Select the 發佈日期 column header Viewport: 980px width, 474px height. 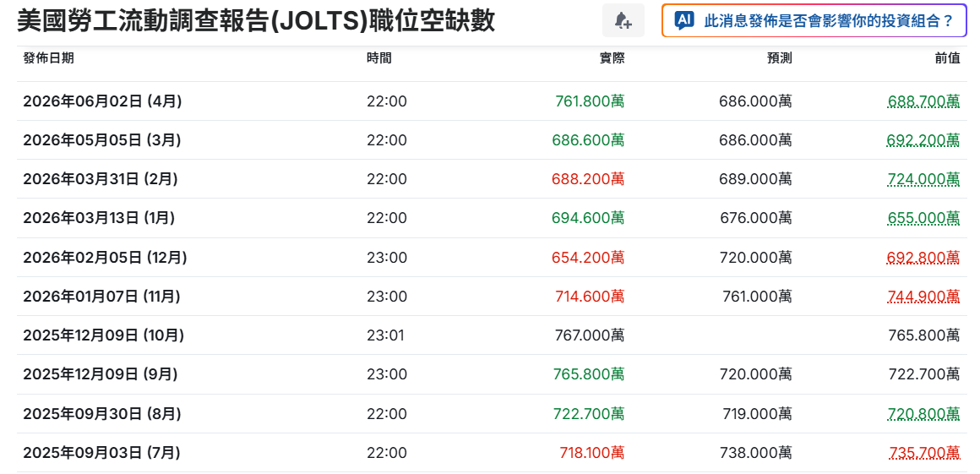coord(48,58)
